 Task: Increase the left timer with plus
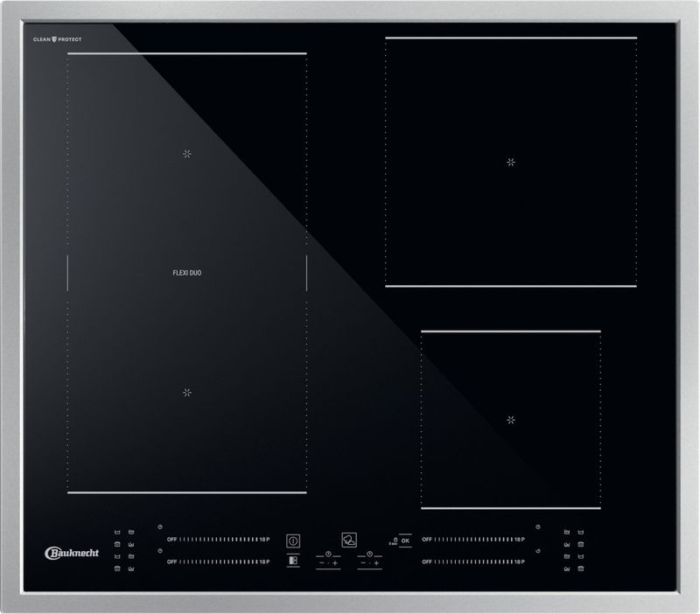tap(335, 562)
